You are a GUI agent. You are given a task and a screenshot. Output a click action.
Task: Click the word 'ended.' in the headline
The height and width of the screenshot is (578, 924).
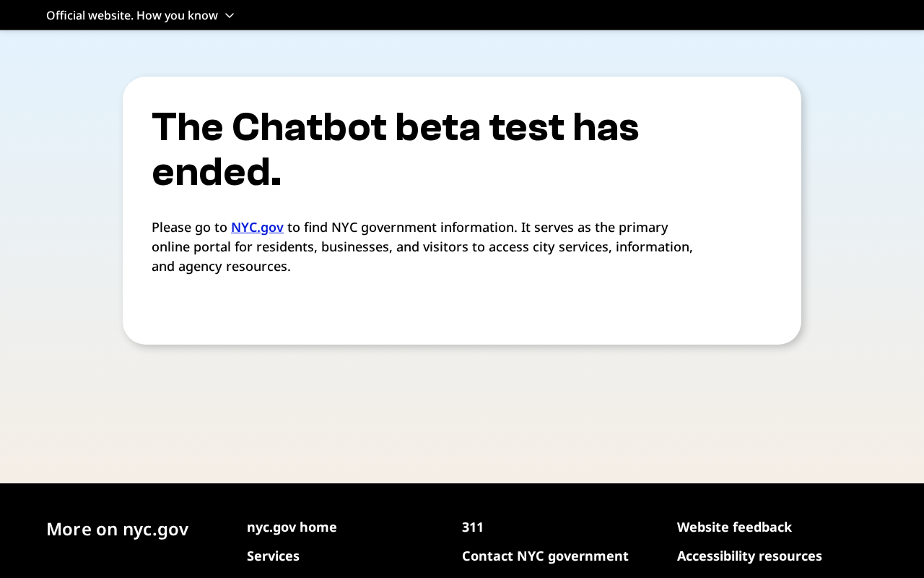216,173
